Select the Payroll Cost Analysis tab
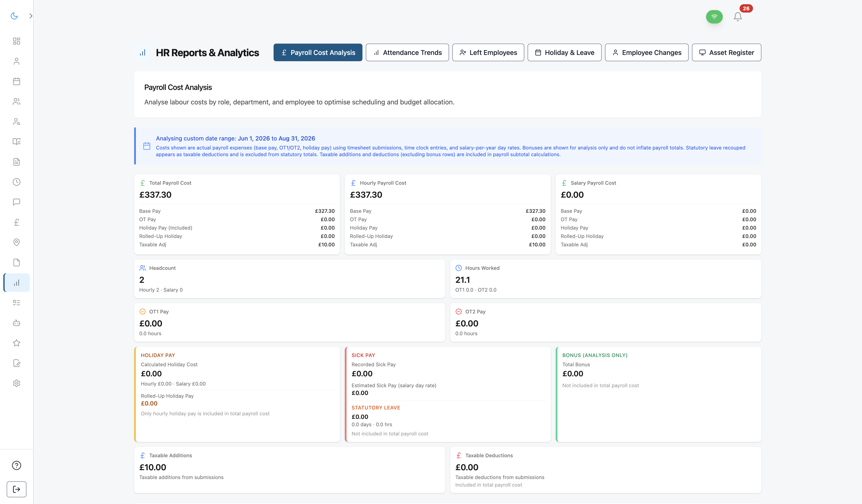Screen dimensions: 862x504 (x=318, y=52)
